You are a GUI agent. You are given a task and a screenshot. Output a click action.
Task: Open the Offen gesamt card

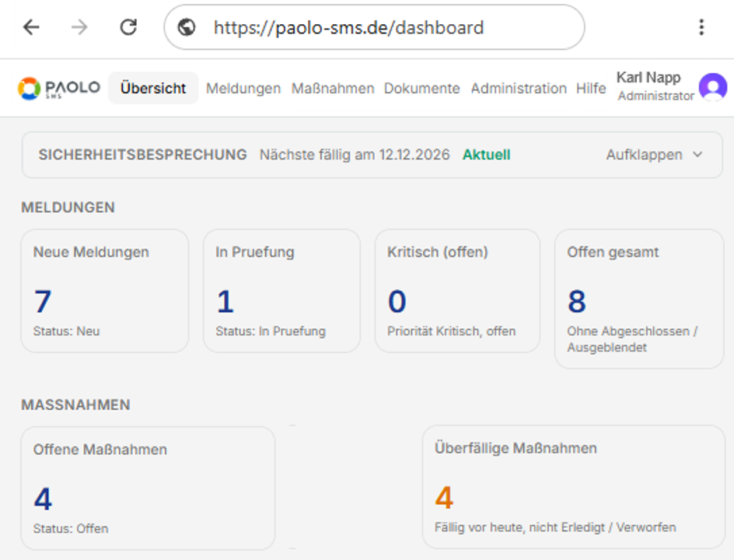click(639, 299)
